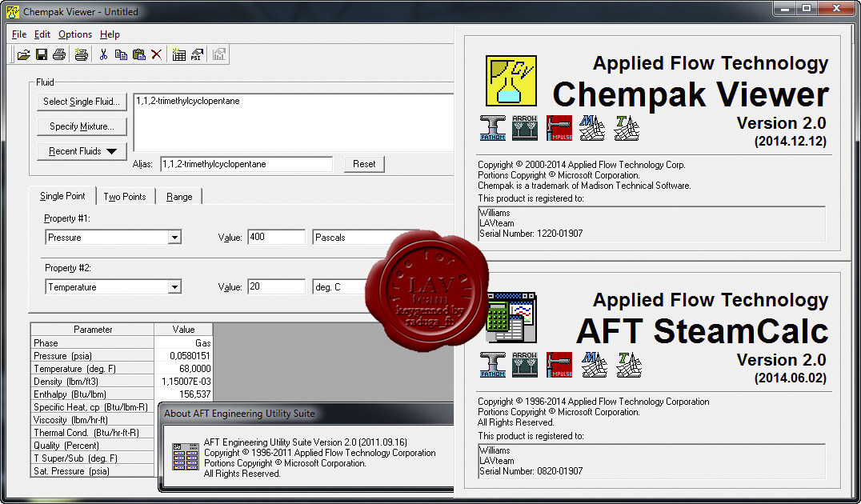Viewport: 861px width, 504px height.
Task: Click the Mercury 'M' icon under AFT SteamCalc
Action: pyautogui.click(x=594, y=365)
